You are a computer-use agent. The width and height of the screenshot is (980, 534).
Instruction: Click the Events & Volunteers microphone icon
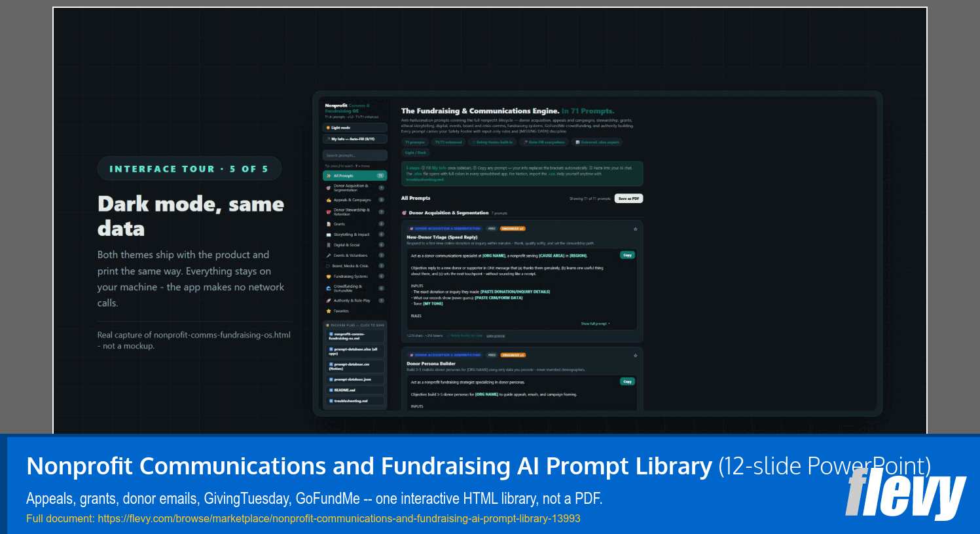328,256
